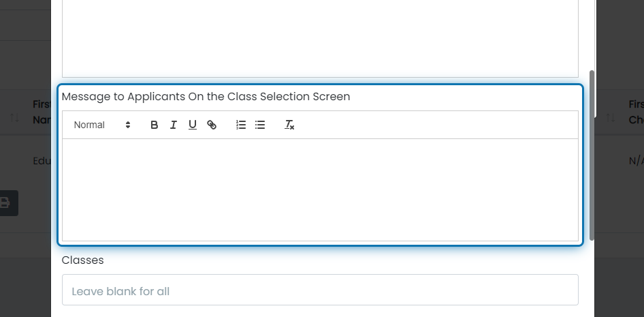644x317 pixels.
Task: Underline text using the toolbar U icon
Action: [192, 125]
